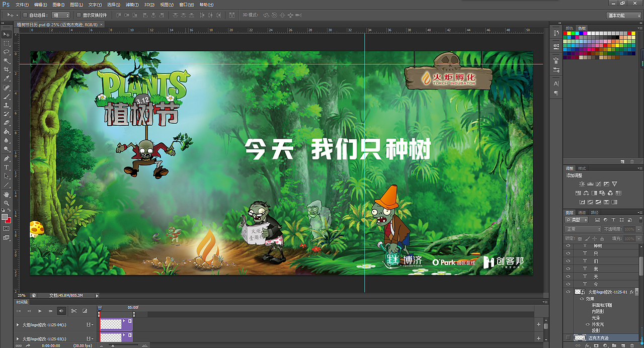Screen dimensions: 644x348
Task: Open the status bar document info arrow
Action: click(x=97, y=296)
